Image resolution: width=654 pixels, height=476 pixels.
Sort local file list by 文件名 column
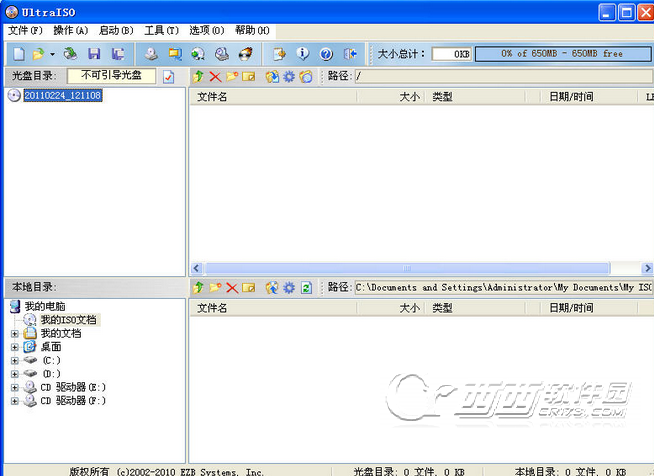[273, 308]
